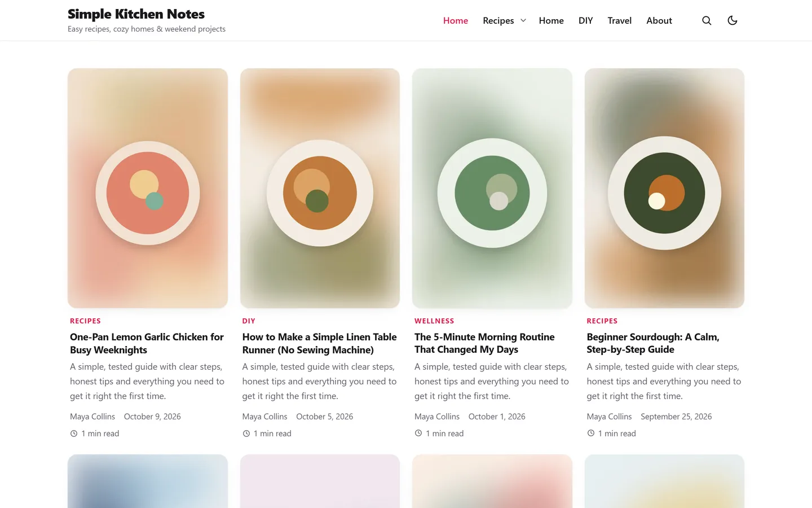
Task: Go to the red Home nav link
Action: tap(456, 20)
